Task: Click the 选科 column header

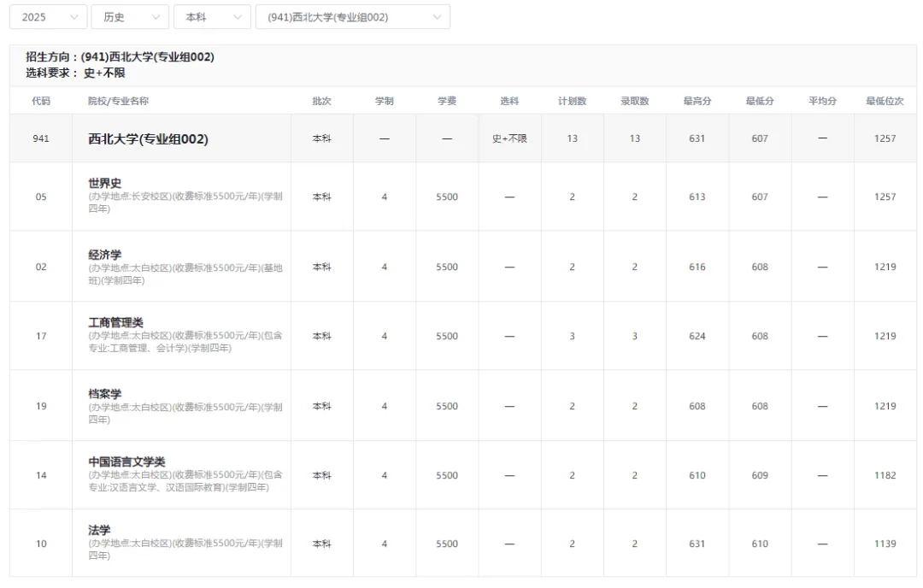Action: [509, 101]
